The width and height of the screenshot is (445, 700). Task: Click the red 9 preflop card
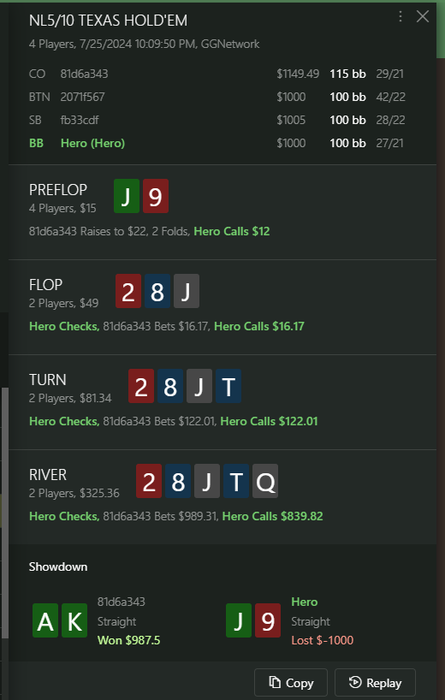tap(156, 196)
